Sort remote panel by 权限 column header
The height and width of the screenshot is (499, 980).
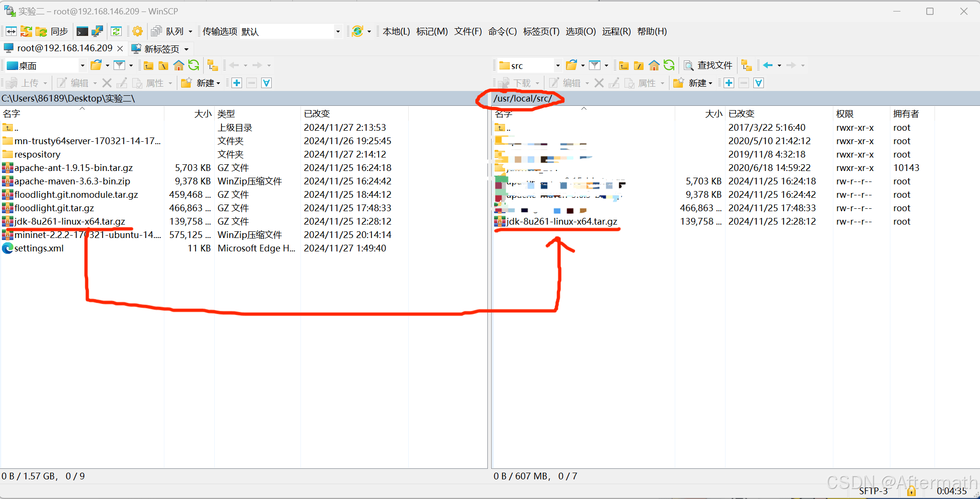pyautogui.click(x=861, y=113)
